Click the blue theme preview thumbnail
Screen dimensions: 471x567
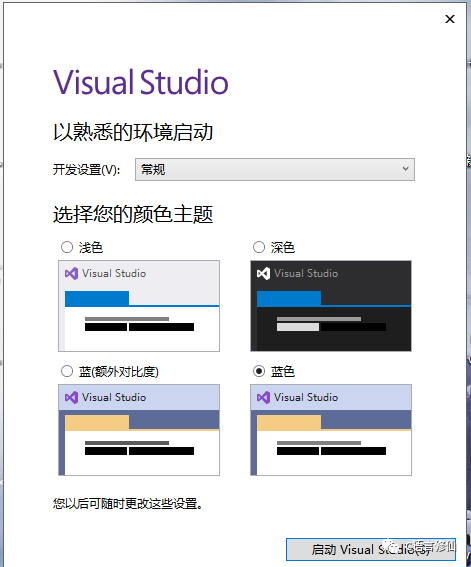(331, 430)
